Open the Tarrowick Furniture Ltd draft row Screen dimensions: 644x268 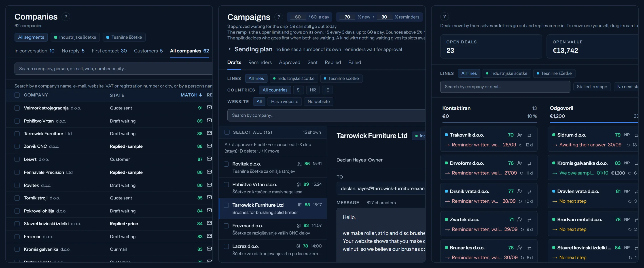pyautogui.click(x=273, y=209)
